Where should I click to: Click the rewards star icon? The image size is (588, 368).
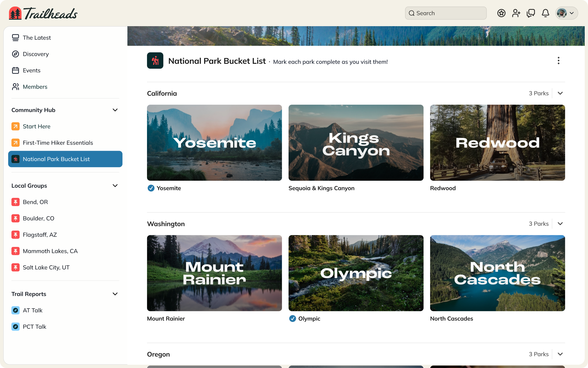[x=502, y=13]
